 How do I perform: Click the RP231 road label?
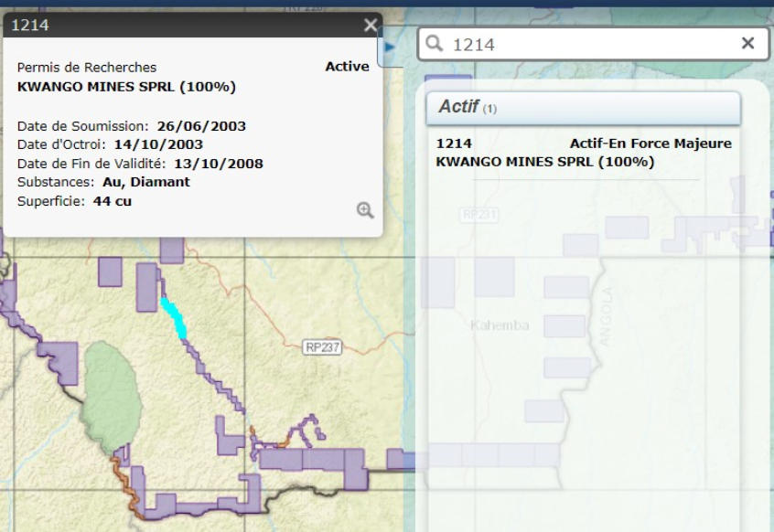coord(479,214)
